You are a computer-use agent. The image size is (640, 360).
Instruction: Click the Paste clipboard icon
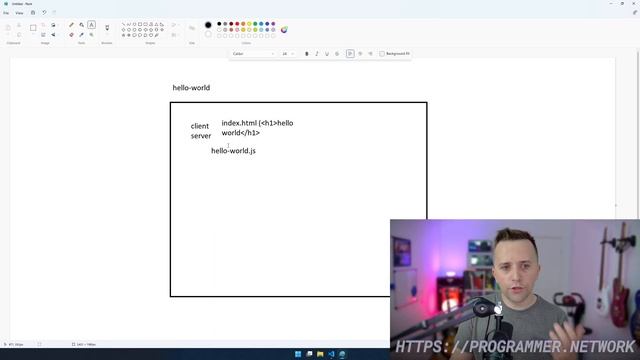(8, 28)
